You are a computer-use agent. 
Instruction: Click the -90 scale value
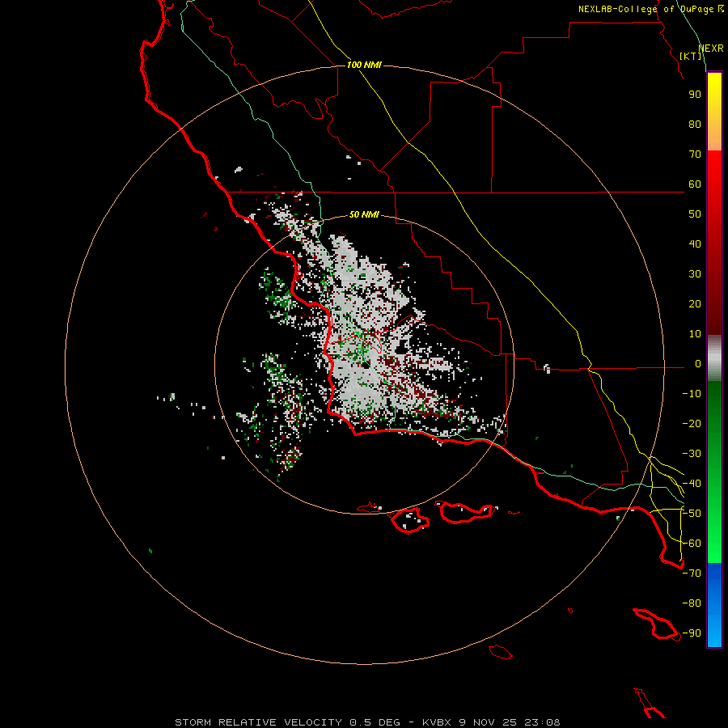point(692,633)
